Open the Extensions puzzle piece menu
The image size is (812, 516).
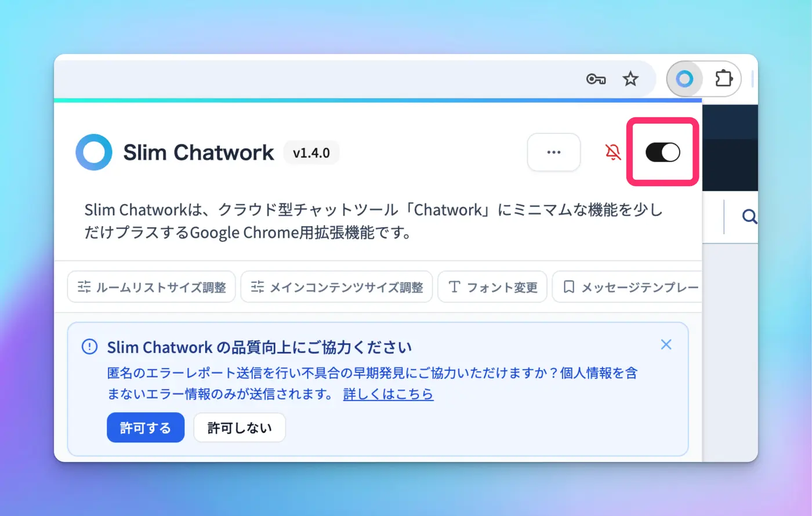point(724,79)
